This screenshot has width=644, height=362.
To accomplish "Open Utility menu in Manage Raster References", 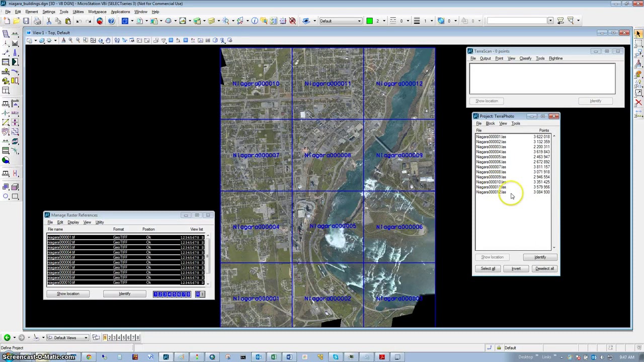I will pos(100,222).
